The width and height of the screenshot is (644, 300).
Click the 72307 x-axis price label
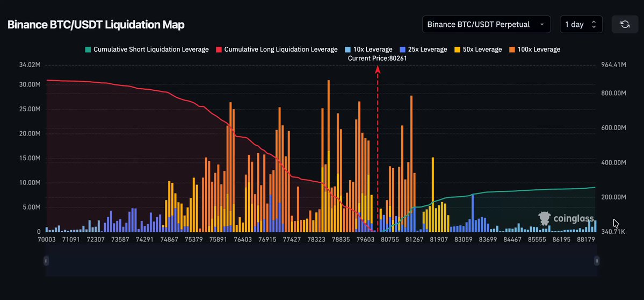[95, 239]
